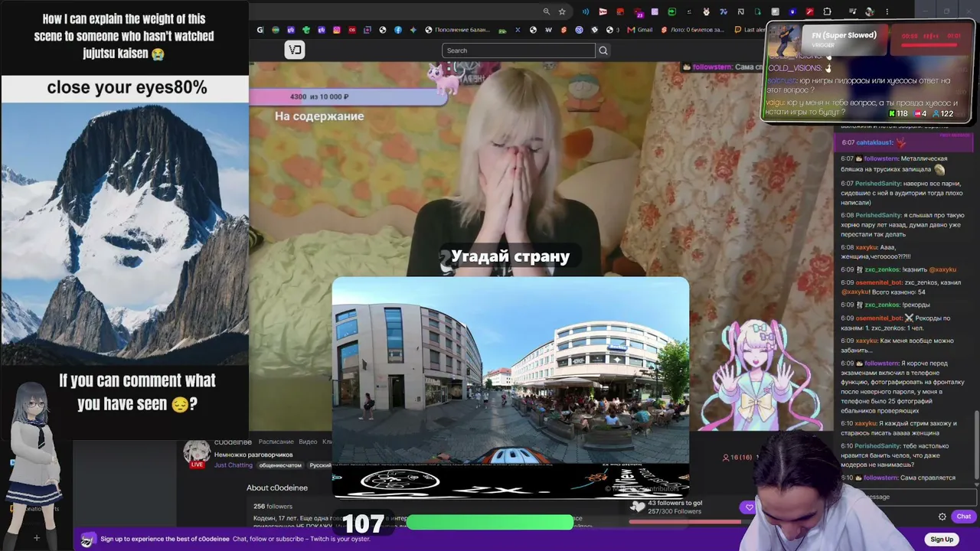The height and width of the screenshot is (551, 980).
Task: Click the rabbit-face extension icon
Action: (x=706, y=11)
